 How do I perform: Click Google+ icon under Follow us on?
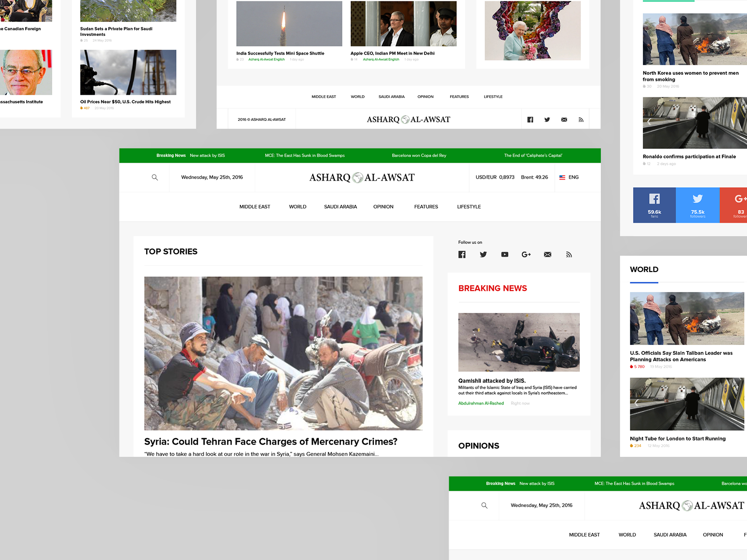tap(526, 254)
